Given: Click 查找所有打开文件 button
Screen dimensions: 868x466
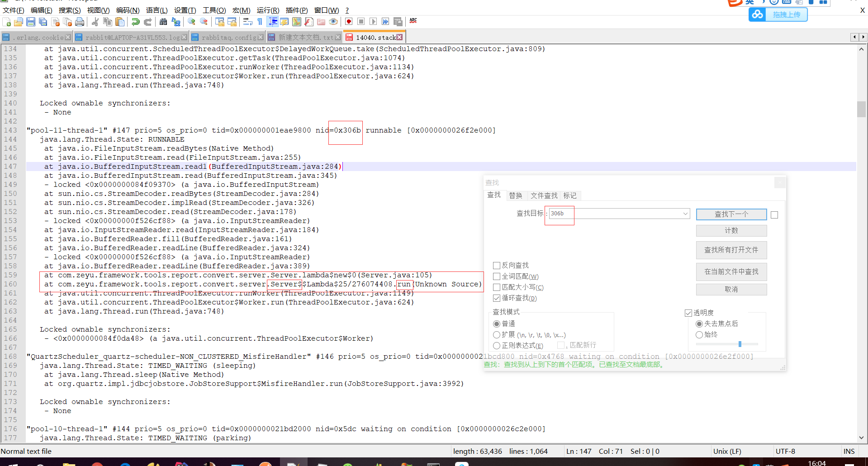Looking at the screenshot, I should pyautogui.click(x=731, y=250).
